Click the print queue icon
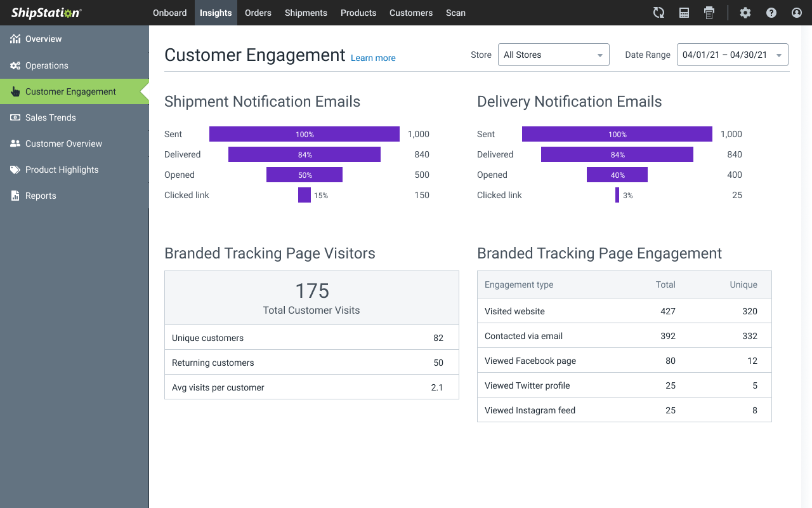Viewport: 812px width, 508px height. (709, 12)
